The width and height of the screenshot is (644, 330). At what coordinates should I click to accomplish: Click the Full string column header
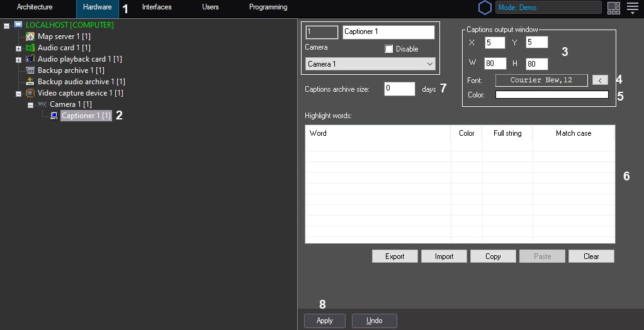(507, 133)
